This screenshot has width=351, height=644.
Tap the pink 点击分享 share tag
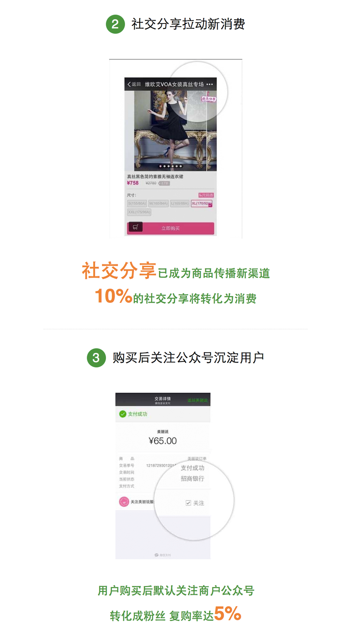click(x=208, y=99)
